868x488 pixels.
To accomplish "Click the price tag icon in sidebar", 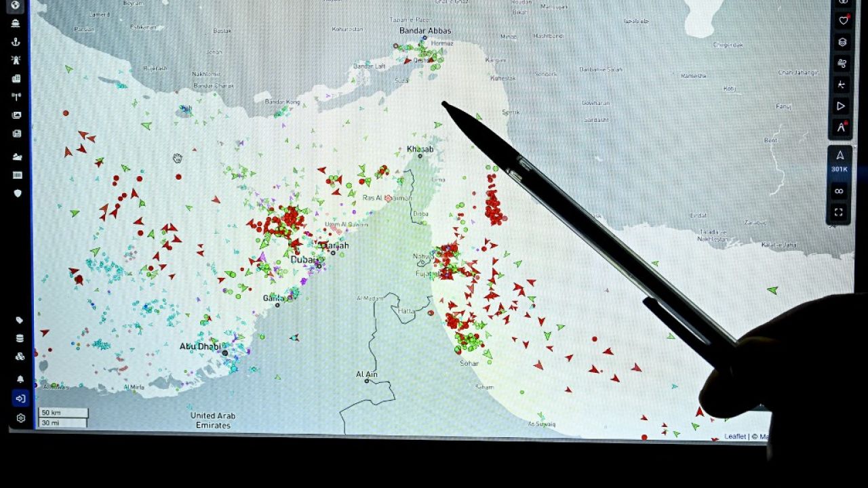I will pyautogui.click(x=19, y=321).
